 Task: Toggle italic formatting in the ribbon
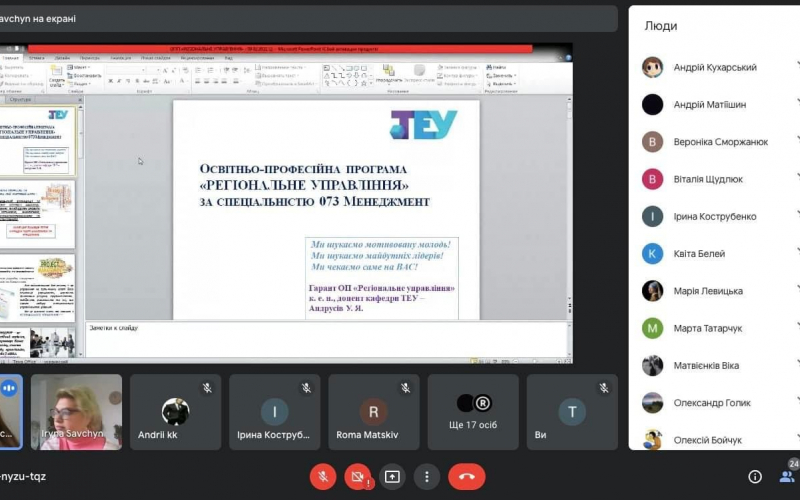pos(119,81)
